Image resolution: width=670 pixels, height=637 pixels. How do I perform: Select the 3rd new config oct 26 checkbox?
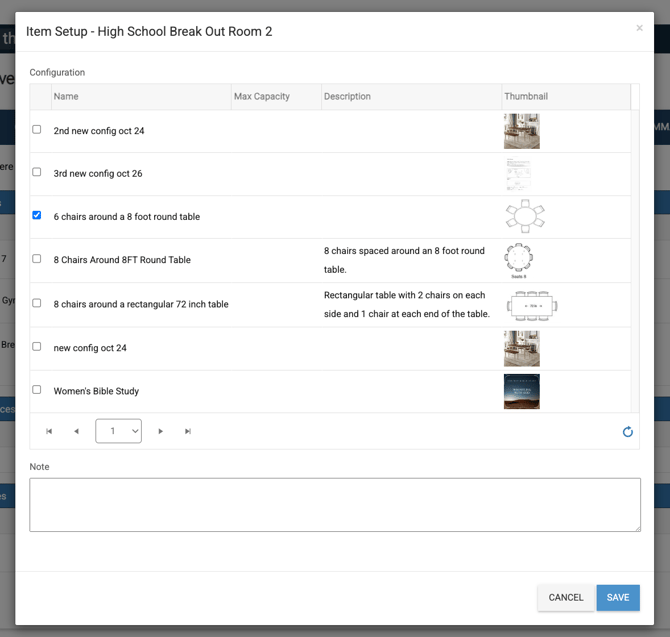tap(37, 172)
